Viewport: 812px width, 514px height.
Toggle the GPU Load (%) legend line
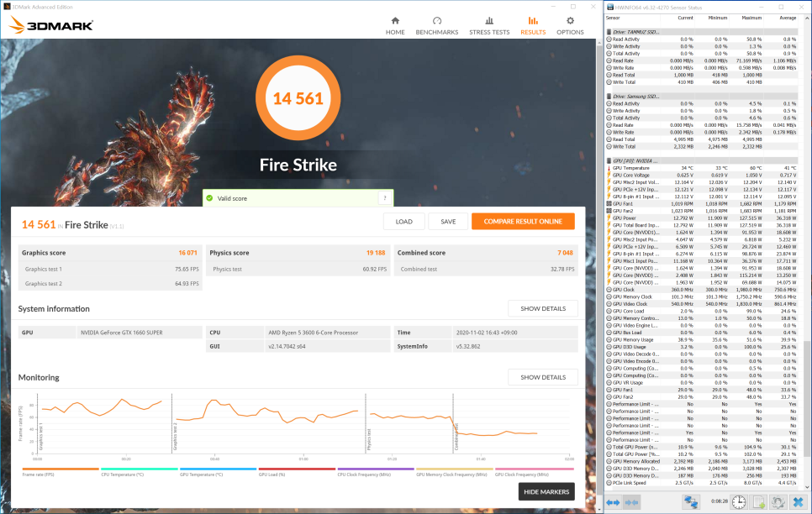[x=296, y=472]
